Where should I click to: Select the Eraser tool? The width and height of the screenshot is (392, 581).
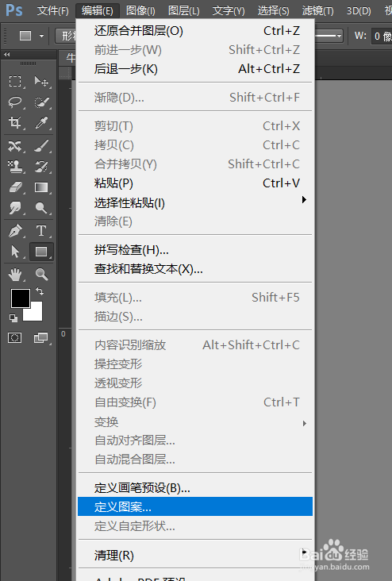click(15, 187)
